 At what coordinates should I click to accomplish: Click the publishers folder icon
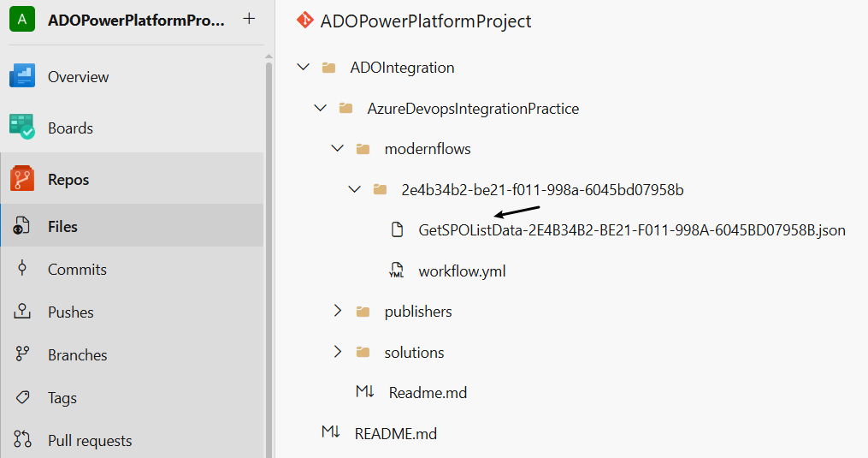click(363, 312)
